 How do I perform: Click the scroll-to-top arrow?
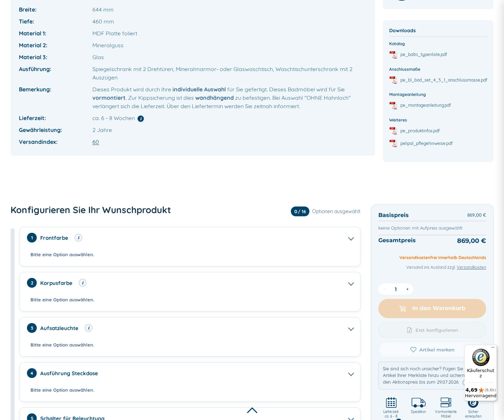click(252, 410)
